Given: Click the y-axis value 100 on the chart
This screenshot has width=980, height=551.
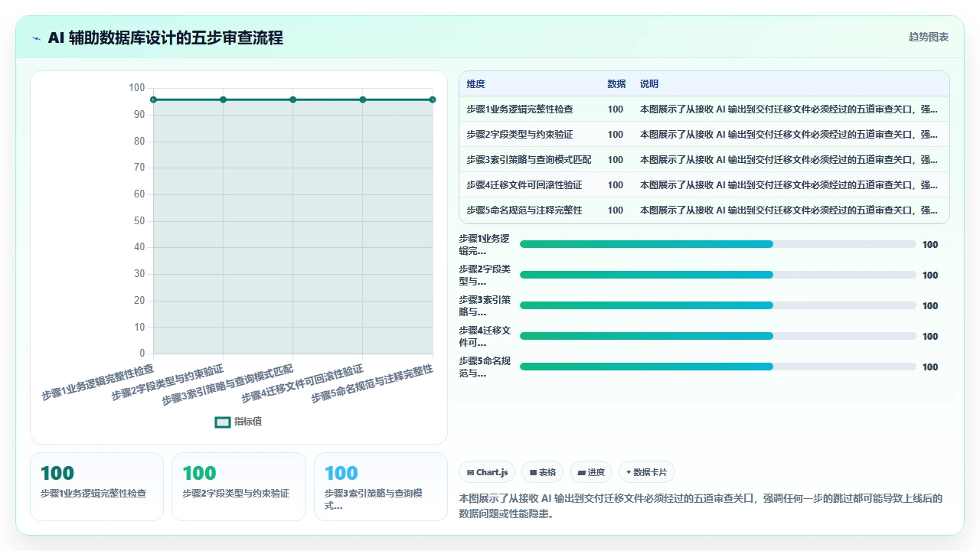Looking at the screenshot, I should click(137, 88).
